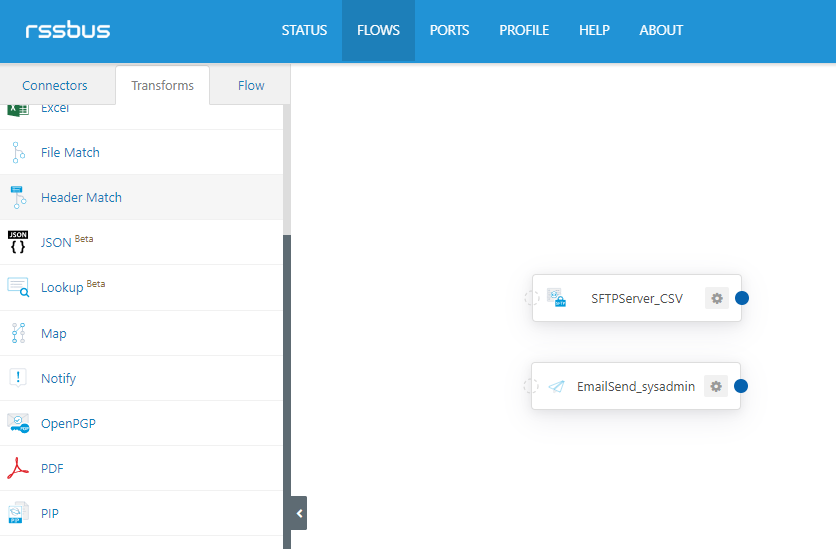Go to the PORTS page
Screen dimensions: 836x549
coord(449,30)
